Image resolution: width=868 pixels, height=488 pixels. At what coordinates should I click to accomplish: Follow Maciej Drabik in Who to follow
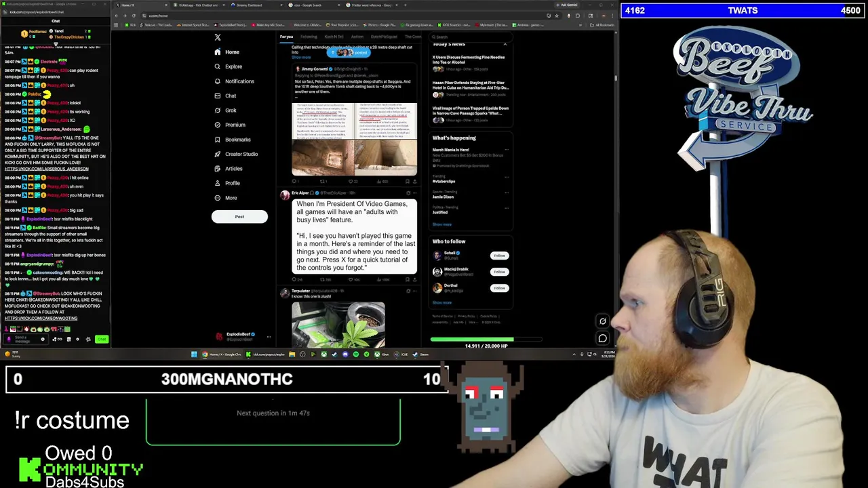[499, 272]
